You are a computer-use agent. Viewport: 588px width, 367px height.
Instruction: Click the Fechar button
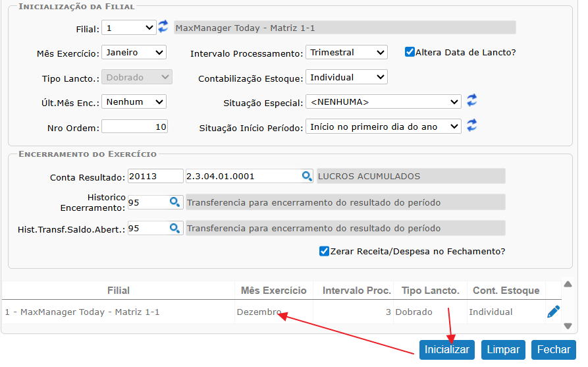click(x=553, y=349)
